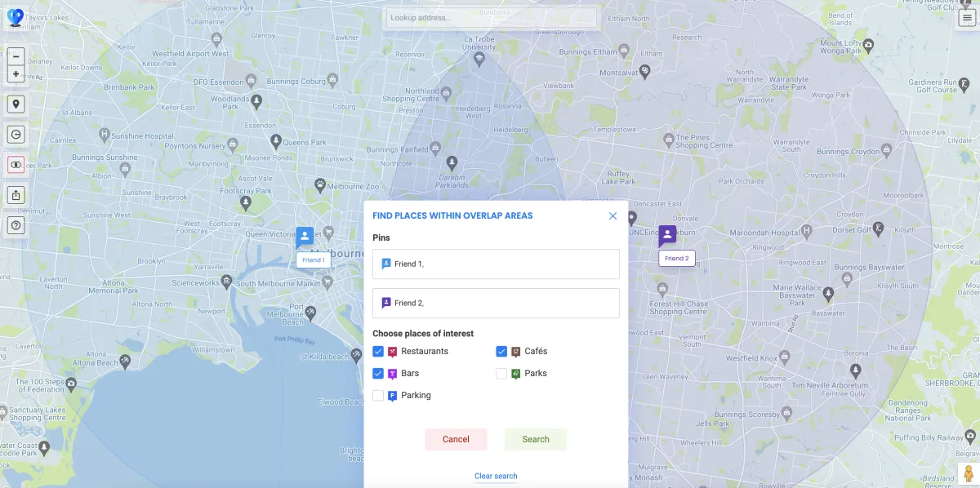Enable the Parking checkbox

pos(378,396)
